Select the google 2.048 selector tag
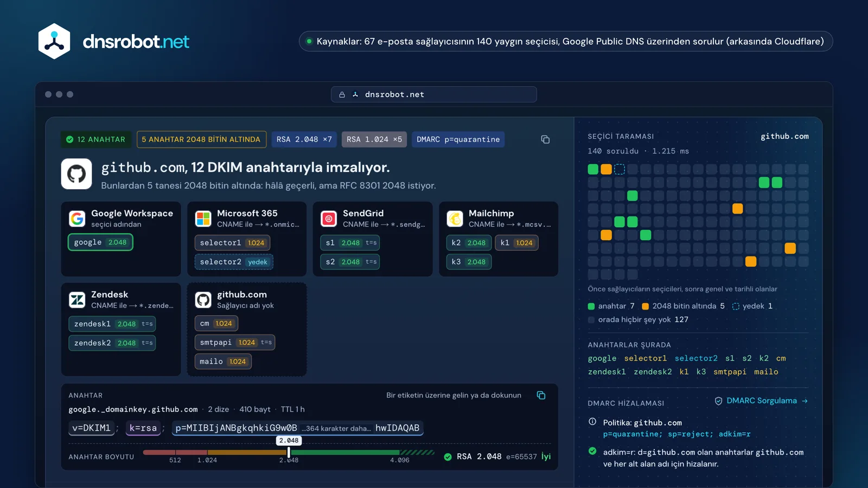 point(100,242)
